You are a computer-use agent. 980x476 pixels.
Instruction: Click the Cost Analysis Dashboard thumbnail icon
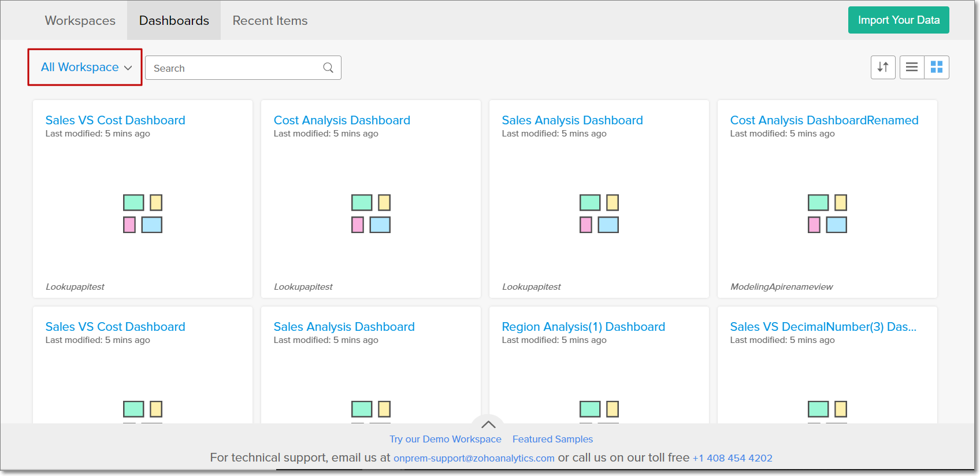(x=371, y=213)
